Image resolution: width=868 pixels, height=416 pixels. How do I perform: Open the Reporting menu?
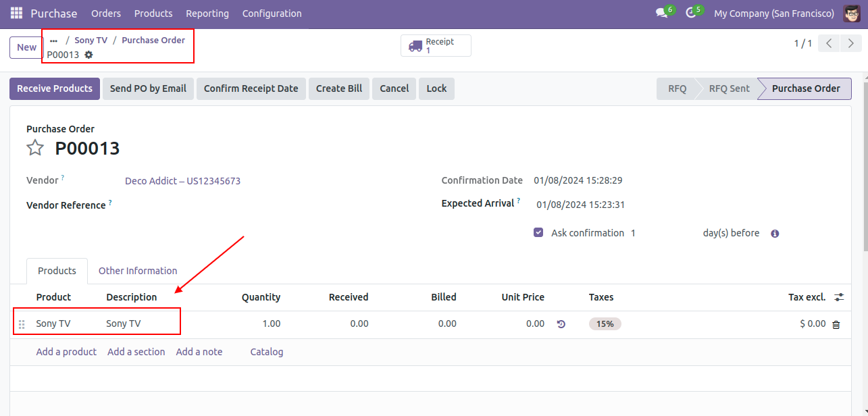point(207,14)
